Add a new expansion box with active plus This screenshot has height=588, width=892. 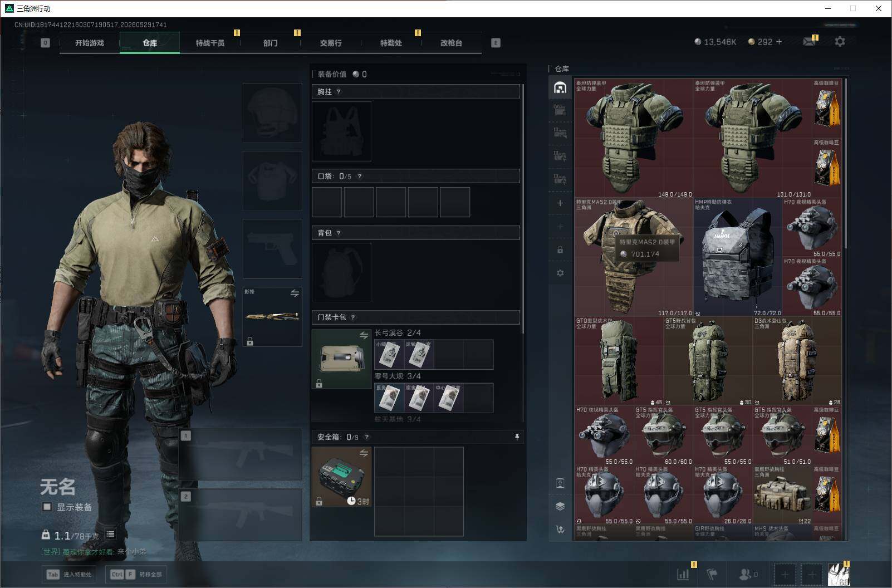[x=560, y=203]
